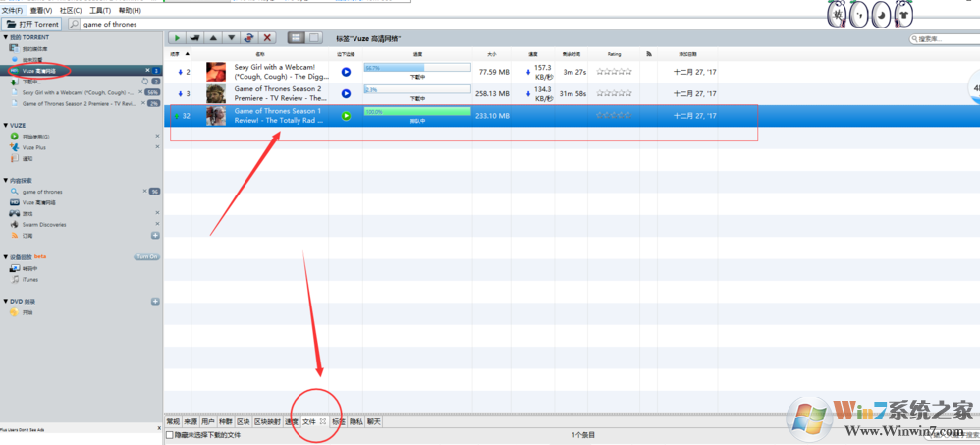Switch to the detailed list view toggle
Viewport: 980px width, 445px height.
click(x=297, y=38)
